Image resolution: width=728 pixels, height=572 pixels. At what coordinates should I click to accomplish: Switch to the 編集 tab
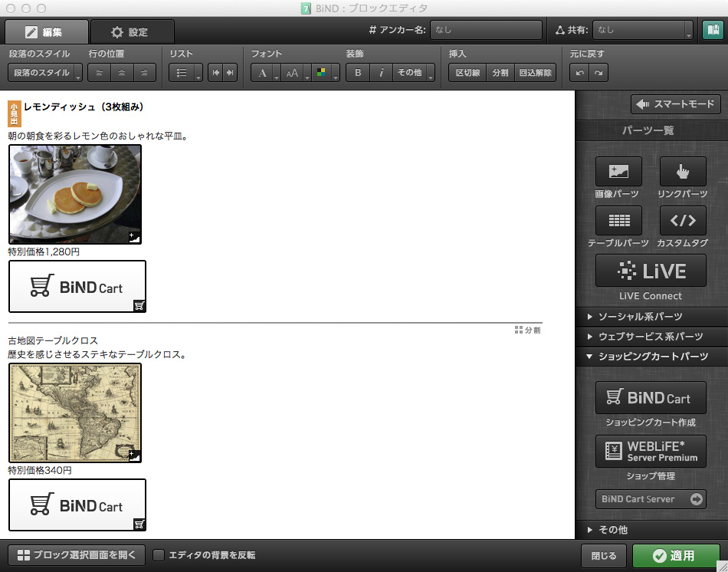47,32
